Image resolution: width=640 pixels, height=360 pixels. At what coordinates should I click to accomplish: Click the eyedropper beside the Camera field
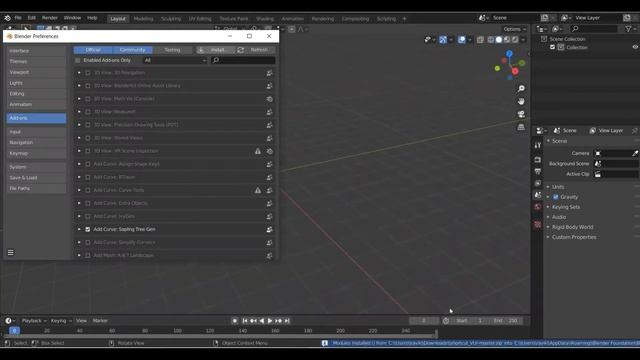[x=635, y=153]
